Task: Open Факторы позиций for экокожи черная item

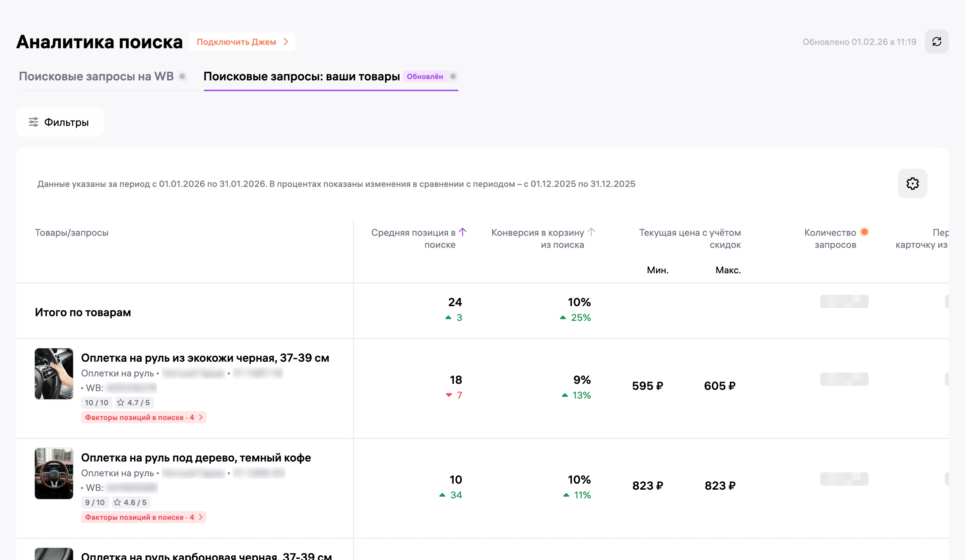Action: coord(144,417)
